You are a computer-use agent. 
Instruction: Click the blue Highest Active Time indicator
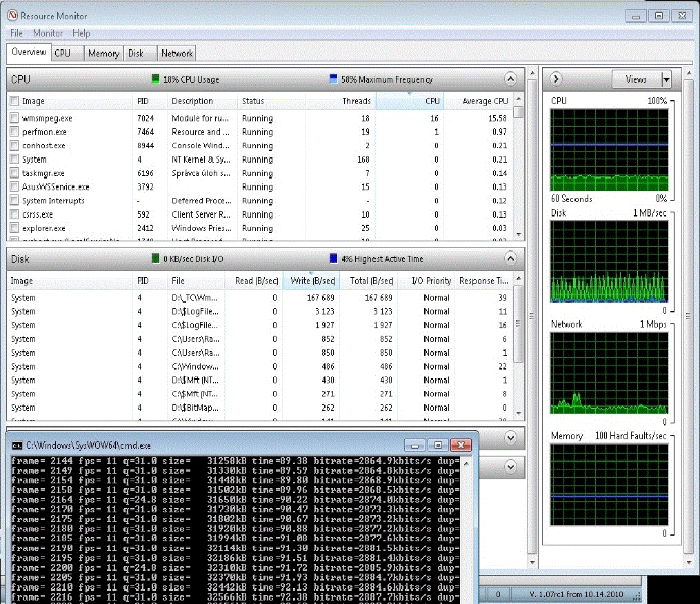point(334,259)
